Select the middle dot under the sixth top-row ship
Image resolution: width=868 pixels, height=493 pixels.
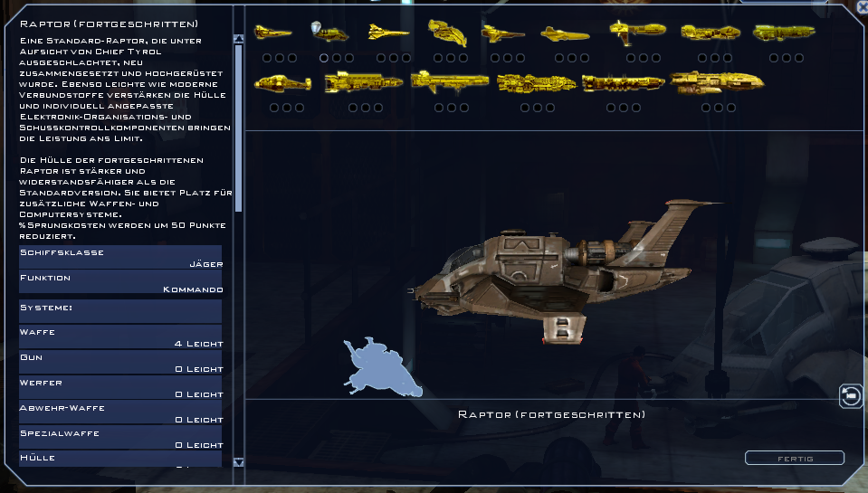click(572, 58)
